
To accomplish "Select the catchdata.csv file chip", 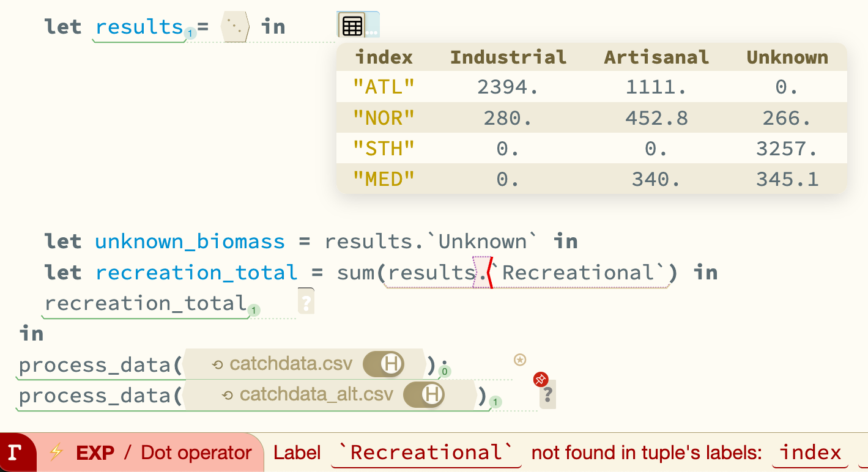I will 305,364.
